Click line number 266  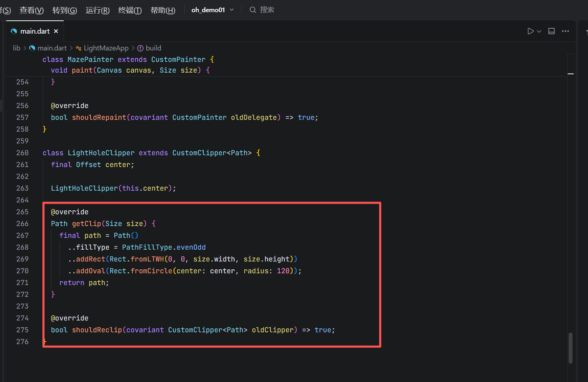[22, 224]
